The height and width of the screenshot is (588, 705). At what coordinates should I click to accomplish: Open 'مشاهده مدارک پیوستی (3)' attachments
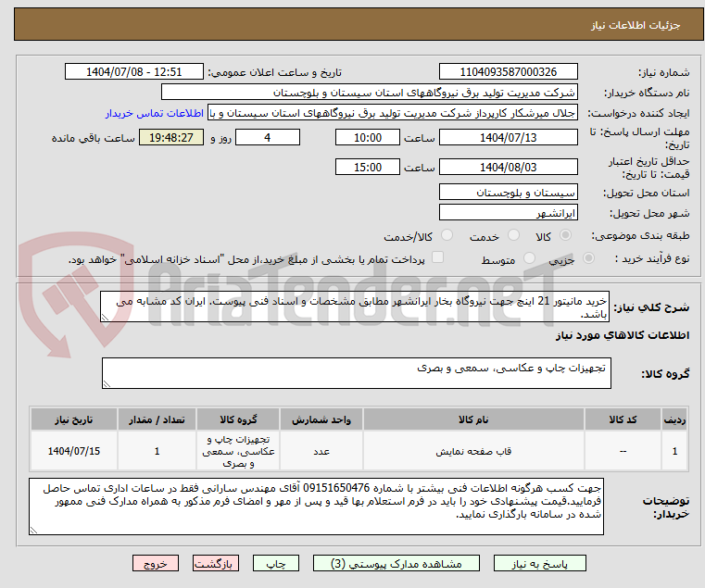coord(397,563)
